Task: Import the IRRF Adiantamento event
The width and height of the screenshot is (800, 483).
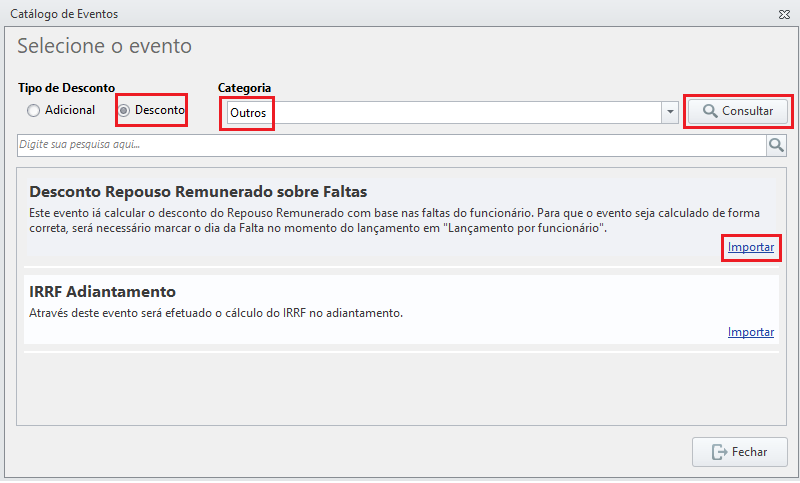Action: (x=751, y=332)
